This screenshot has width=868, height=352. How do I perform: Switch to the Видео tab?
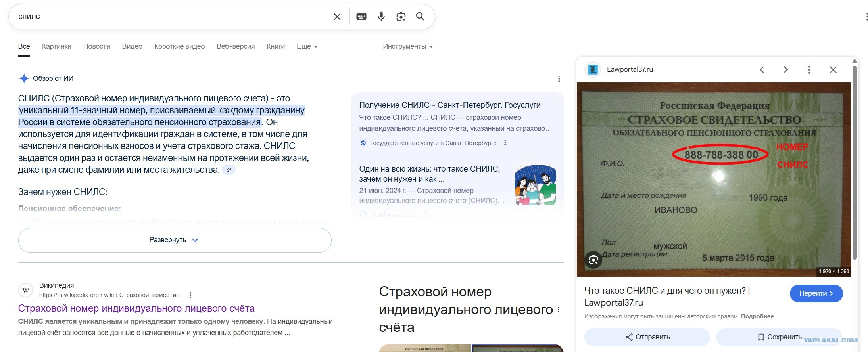point(132,46)
